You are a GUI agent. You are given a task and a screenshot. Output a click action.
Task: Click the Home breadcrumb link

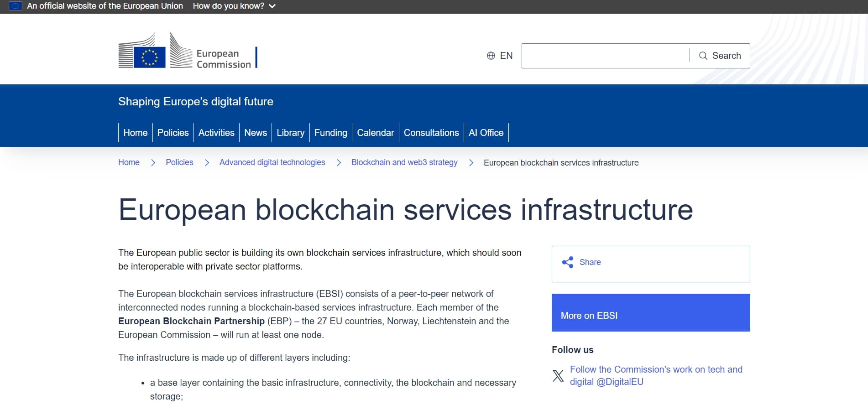pyautogui.click(x=129, y=162)
